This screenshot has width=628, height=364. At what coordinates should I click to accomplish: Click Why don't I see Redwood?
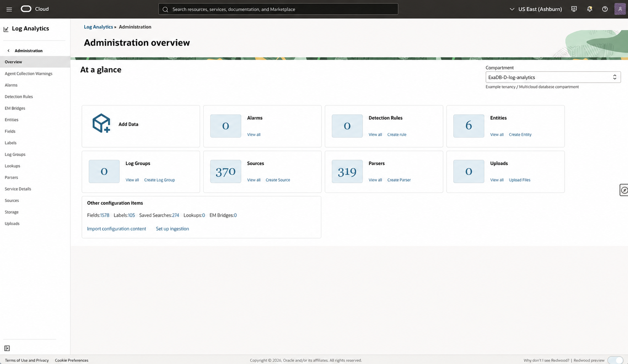[546, 360]
